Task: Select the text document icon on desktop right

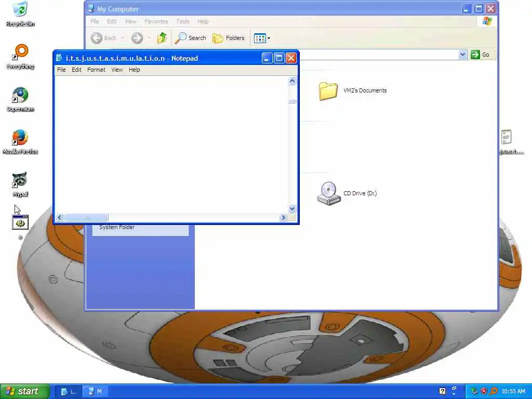Action: 506,137
